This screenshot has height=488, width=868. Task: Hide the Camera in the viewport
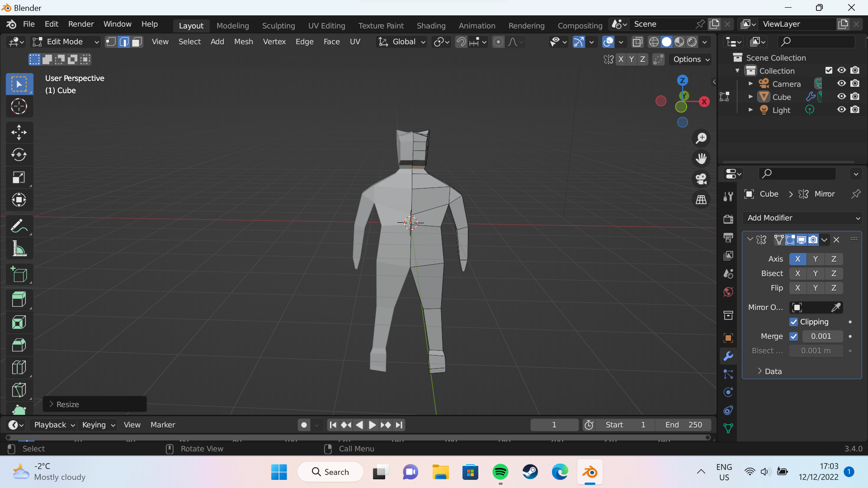[841, 84]
